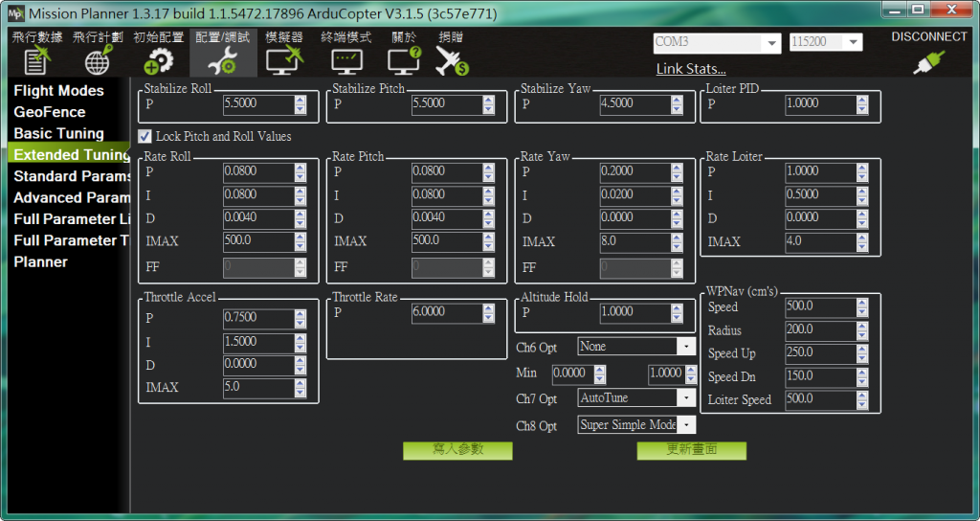Click the WPNav Radius value field
The width and height of the screenshot is (980, 521).
820,330
